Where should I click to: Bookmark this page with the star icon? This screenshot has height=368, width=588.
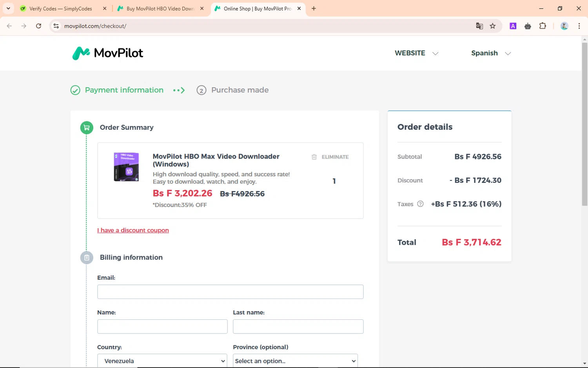(x=493, y=26)
